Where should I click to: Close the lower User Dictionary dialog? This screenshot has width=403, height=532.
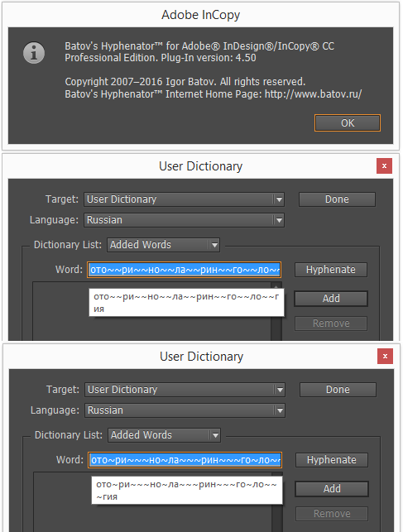385,357
